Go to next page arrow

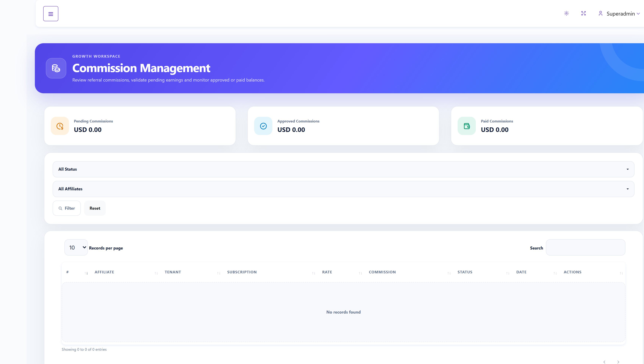click(x=618, y=362)
